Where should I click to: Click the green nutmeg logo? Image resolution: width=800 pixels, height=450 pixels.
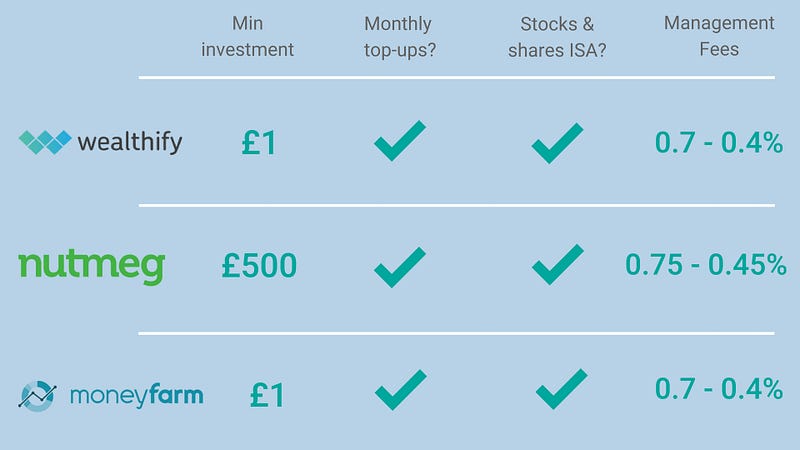[x=92, y=267]
